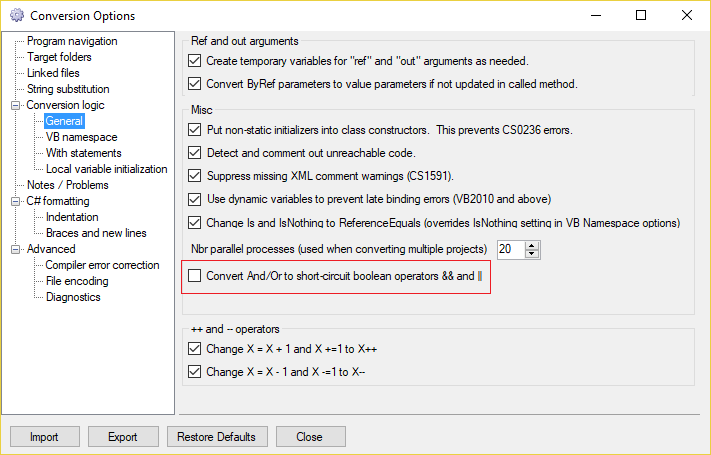Uncheck Create temporary variables for ref/out
711x455 pixels.
195,60
